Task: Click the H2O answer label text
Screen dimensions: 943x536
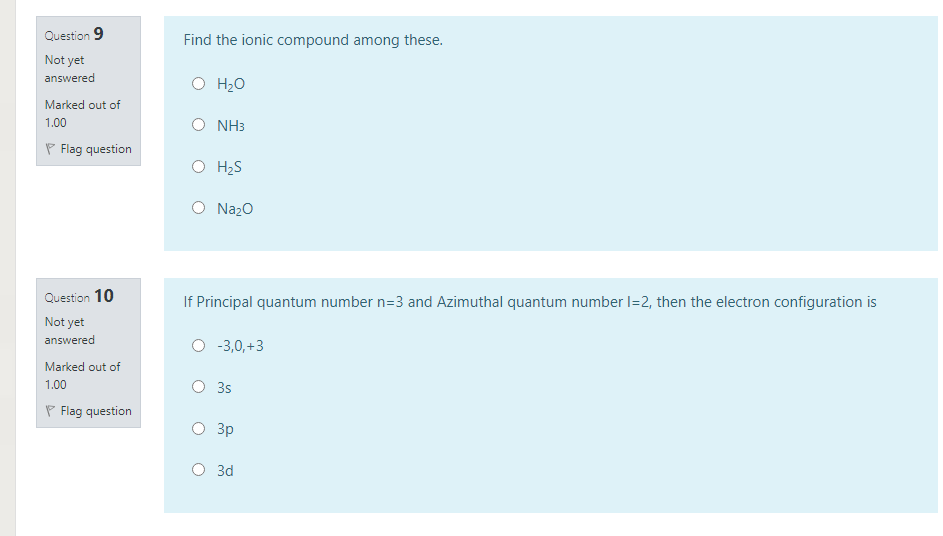Action: coord(231,84)
